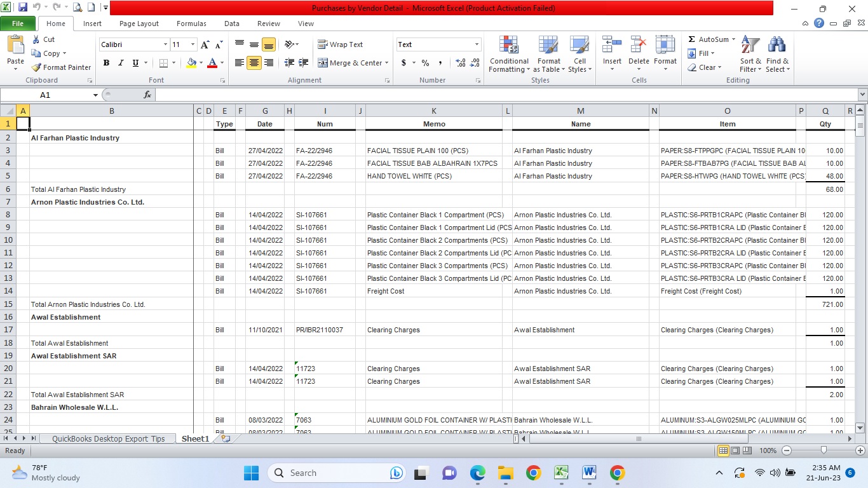The width and height of the screenshot is (868, 488).
Task: Apply Percent Style formatting
Action: [x=425, y=63]
